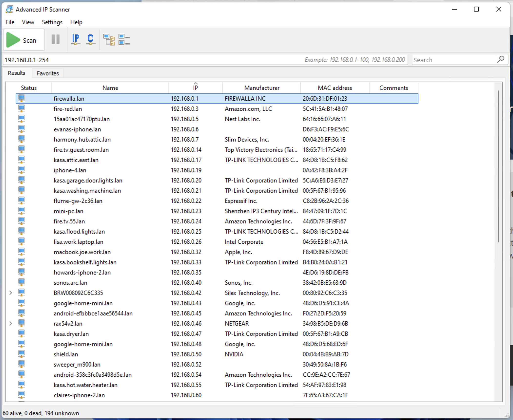This screenshot has height=420, width=513.
Task: Click the Name column header
Action: (110, 88)
